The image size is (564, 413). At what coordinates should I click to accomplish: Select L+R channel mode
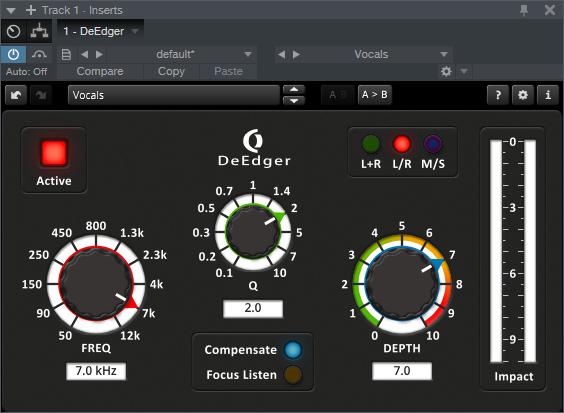tap(371, 144)
